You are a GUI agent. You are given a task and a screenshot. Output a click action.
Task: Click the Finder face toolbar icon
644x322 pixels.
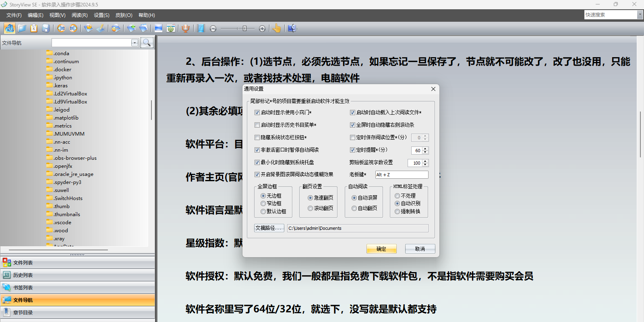click(x=292, y=28)
